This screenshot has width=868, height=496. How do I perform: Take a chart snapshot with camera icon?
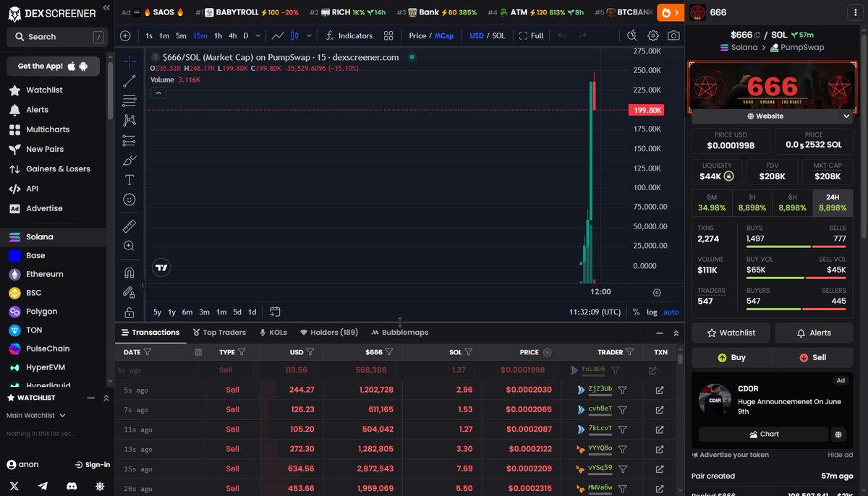pyautogui.click(x=673, y=35)
